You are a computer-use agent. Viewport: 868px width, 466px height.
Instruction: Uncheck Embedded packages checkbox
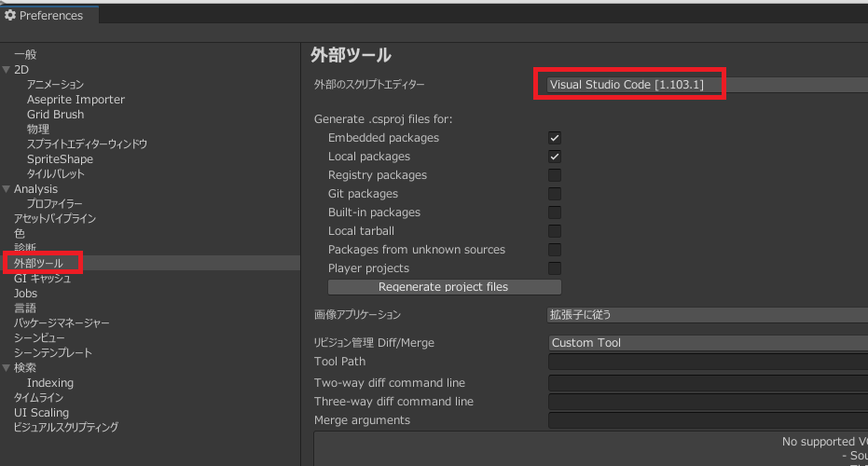554,138
